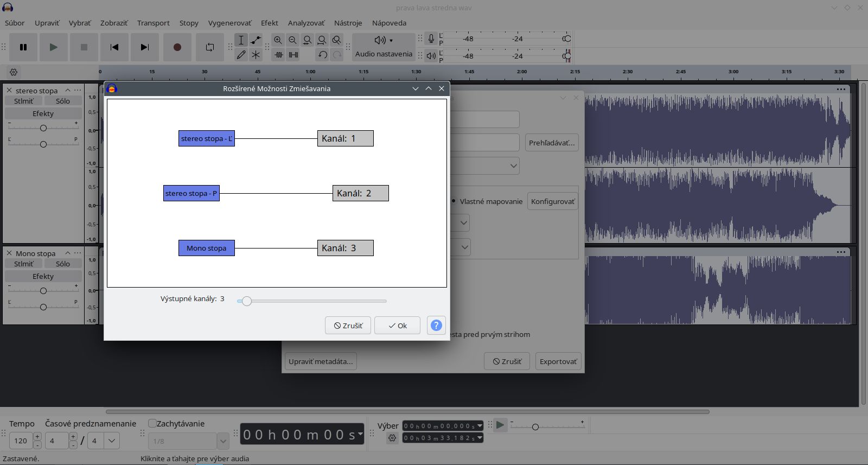The height and width of the screenshot is (465, 868).
Task: Open timeline settings gear icon
Action: pos(14,72)
